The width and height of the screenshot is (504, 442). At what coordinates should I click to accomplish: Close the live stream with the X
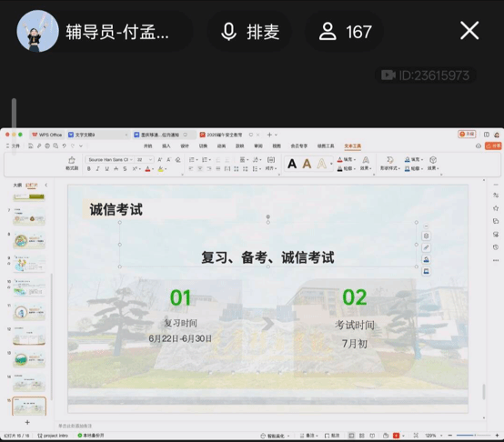(x=469, y=31)
